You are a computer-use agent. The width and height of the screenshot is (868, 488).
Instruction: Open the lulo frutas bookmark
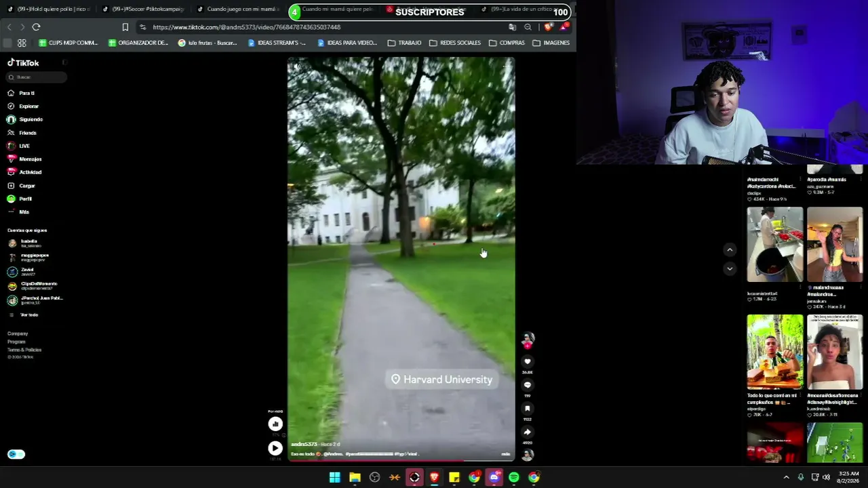point(208,43)
